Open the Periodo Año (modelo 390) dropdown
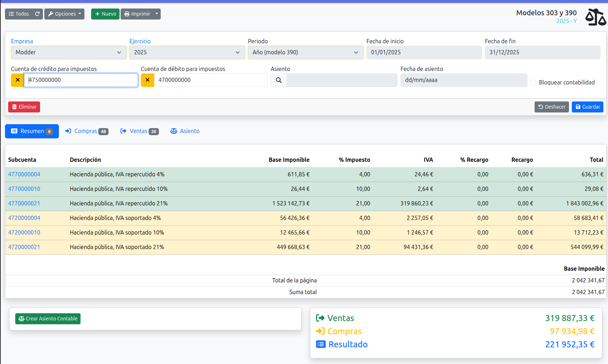This screenshot has height=364, width=608. (x=305, y=53)
